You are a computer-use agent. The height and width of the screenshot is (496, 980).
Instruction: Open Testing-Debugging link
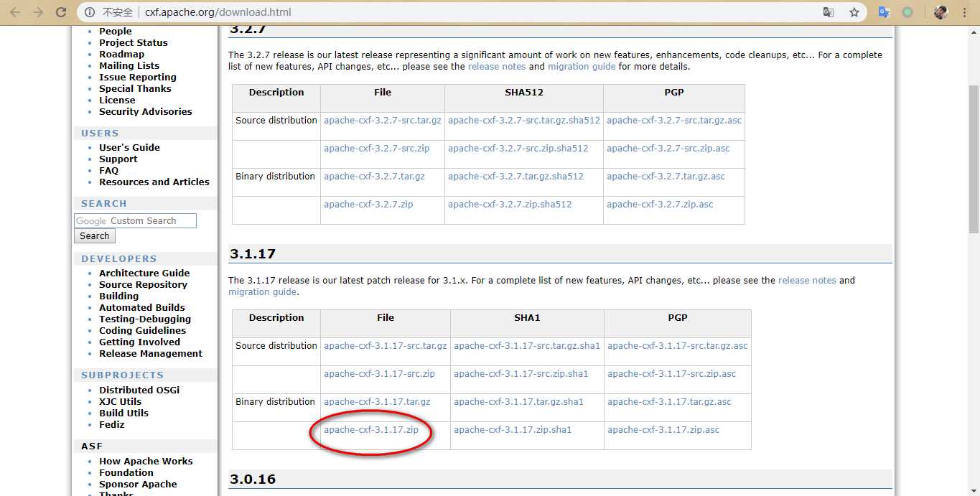pyautogui.click(x=145, y=319)
